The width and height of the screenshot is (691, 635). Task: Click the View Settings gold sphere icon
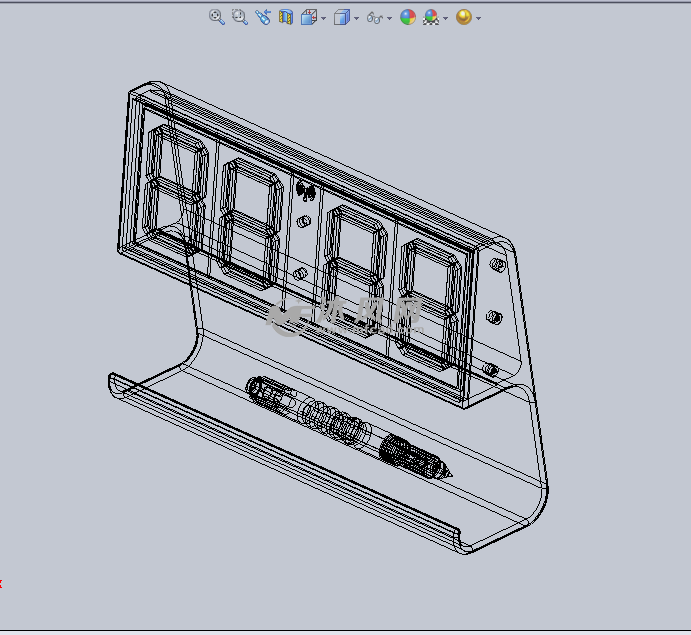pos(463,17)
